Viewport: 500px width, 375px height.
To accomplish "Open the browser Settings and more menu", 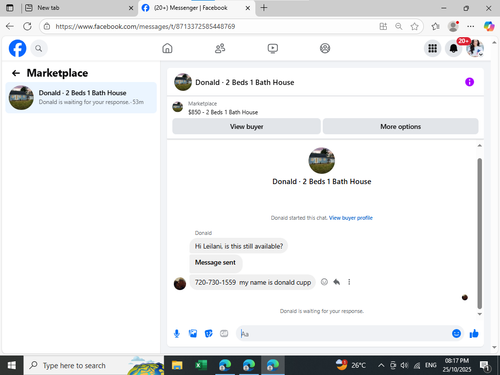I will click(470, 26).
